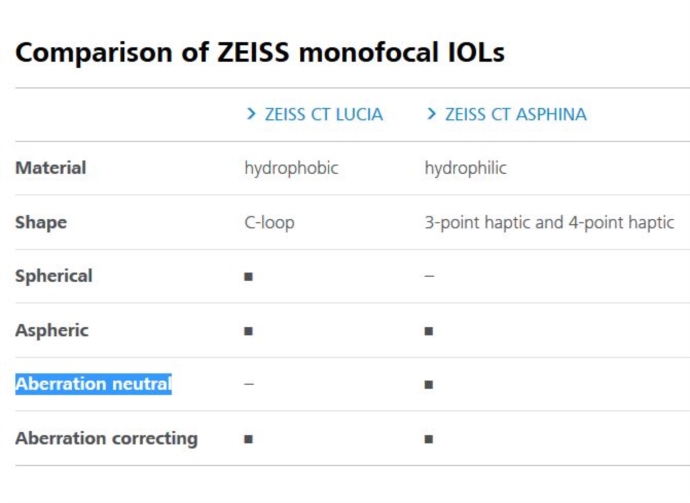The width and height of the screenshot is (690, 503).
Task: Click the Spherical square marker under CT LUCIA
Action: click(x=249, y=276)
